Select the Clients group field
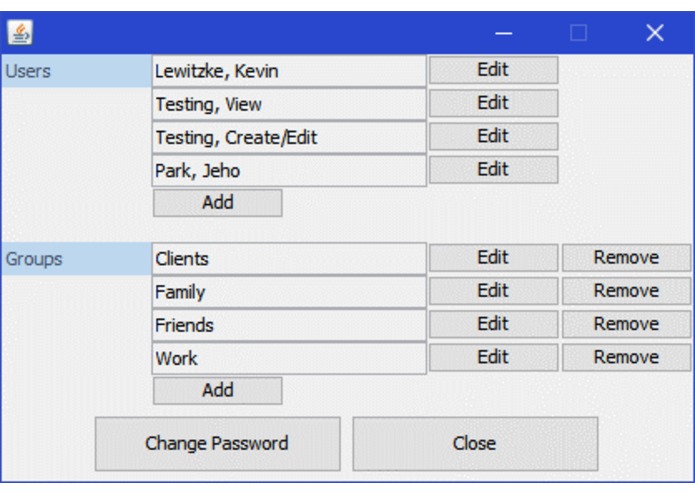The image size is (695, 494). click(x=289, y=259)
